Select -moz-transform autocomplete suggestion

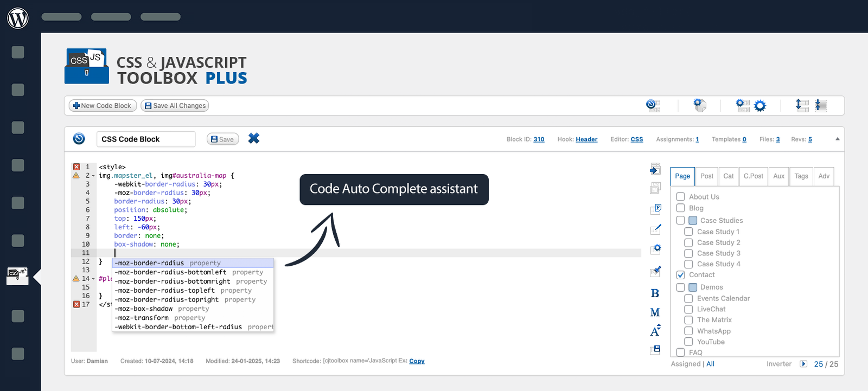point(193,318)
